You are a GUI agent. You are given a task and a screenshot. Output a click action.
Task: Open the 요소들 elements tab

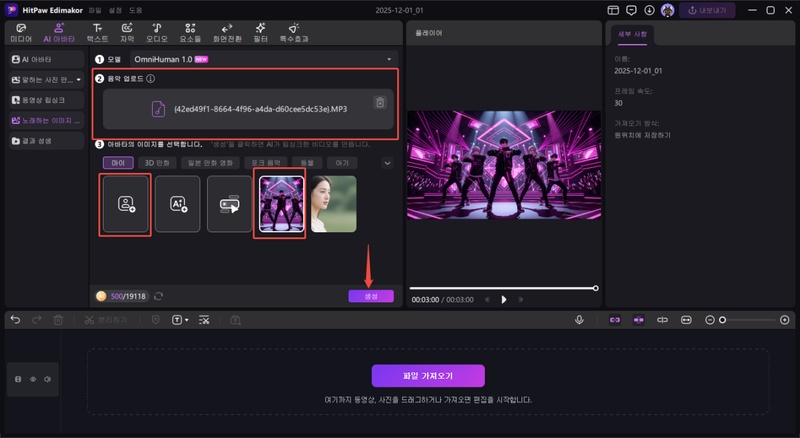coord(190,33)
